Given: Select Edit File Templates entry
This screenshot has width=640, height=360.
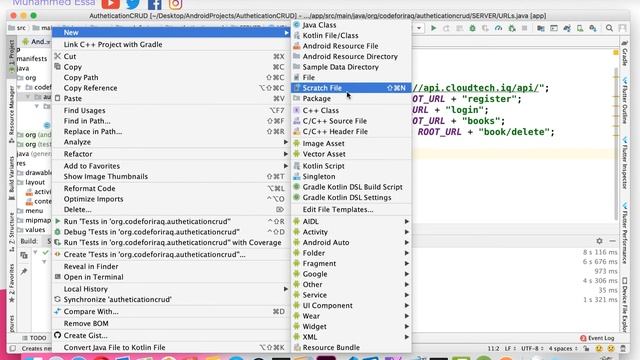Looking at the screenshot, I should tap(351, 209).
